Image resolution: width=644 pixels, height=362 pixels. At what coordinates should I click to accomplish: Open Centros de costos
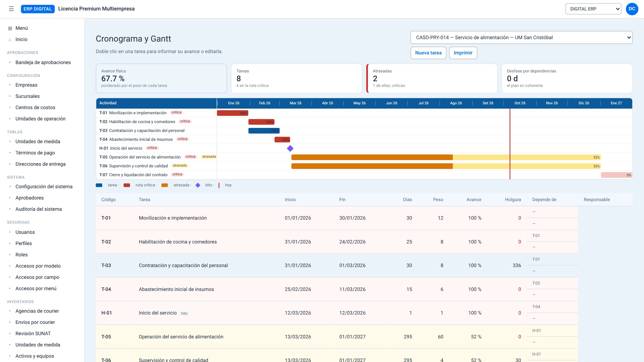35,108
